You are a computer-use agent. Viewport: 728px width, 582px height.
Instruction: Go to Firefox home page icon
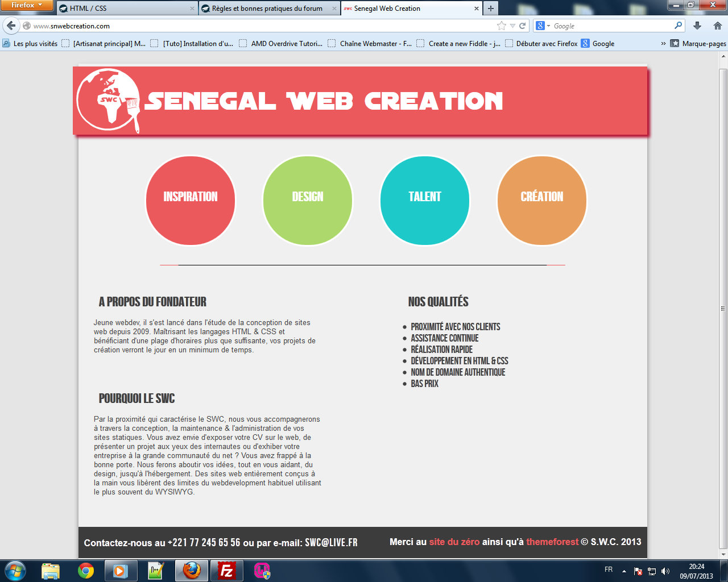point(717,26)
